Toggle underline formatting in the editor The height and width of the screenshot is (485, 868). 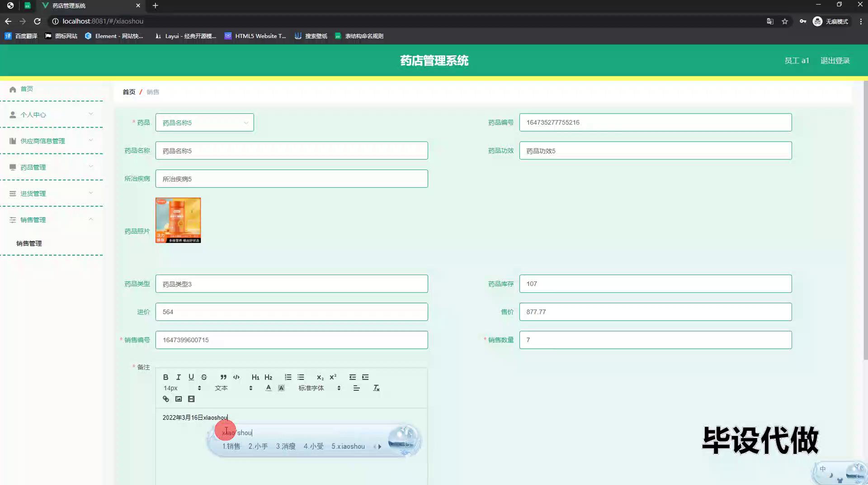(191, 377)
